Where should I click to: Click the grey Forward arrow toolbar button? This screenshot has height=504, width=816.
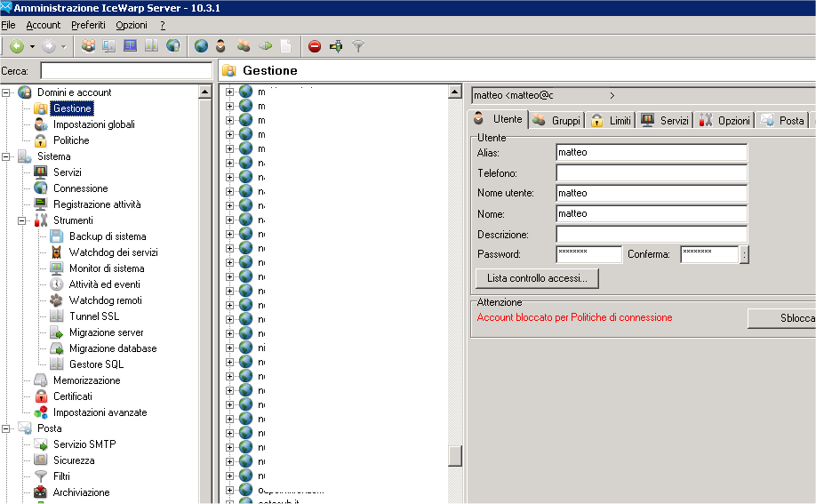[x=48, y=46]
